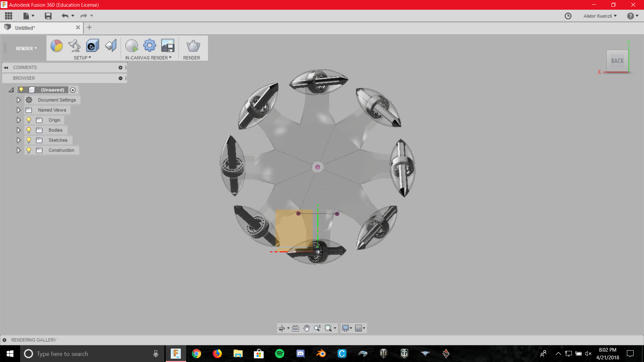Screen dimensions: 644x362
Task: Select the Decal tool icon
Action: [x=92, y=46]
